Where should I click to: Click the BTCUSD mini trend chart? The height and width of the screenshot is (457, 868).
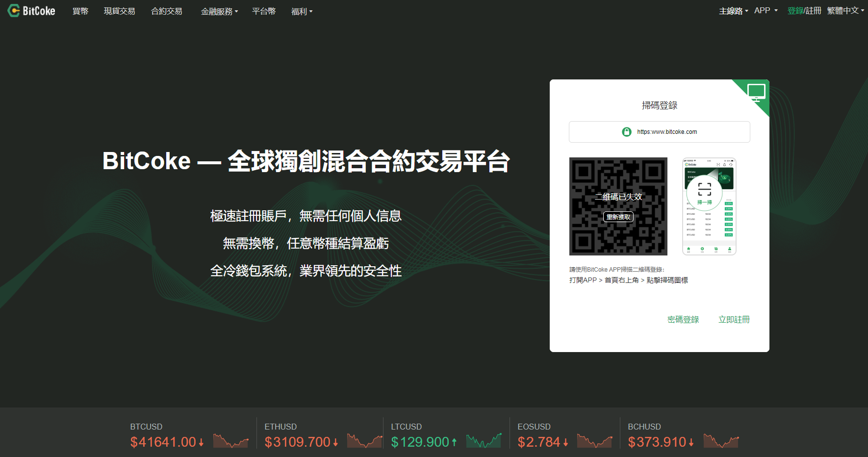[231, 441]
